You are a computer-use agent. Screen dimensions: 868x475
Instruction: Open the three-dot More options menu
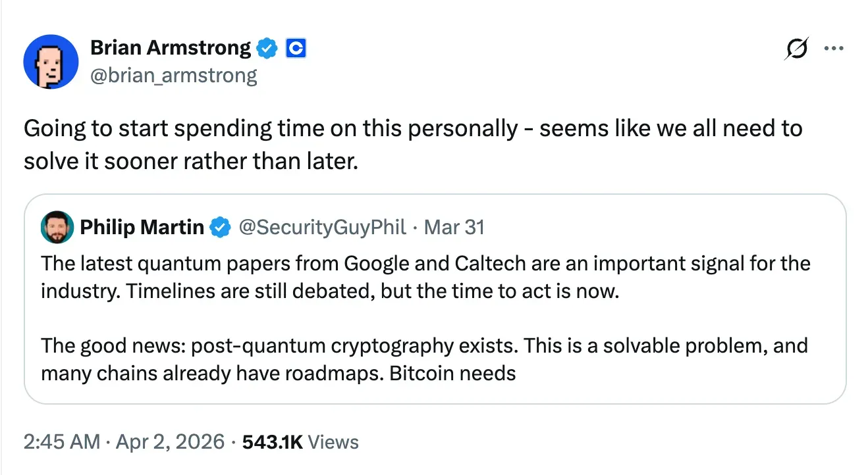pyautogui.click(x=833, y=49)
